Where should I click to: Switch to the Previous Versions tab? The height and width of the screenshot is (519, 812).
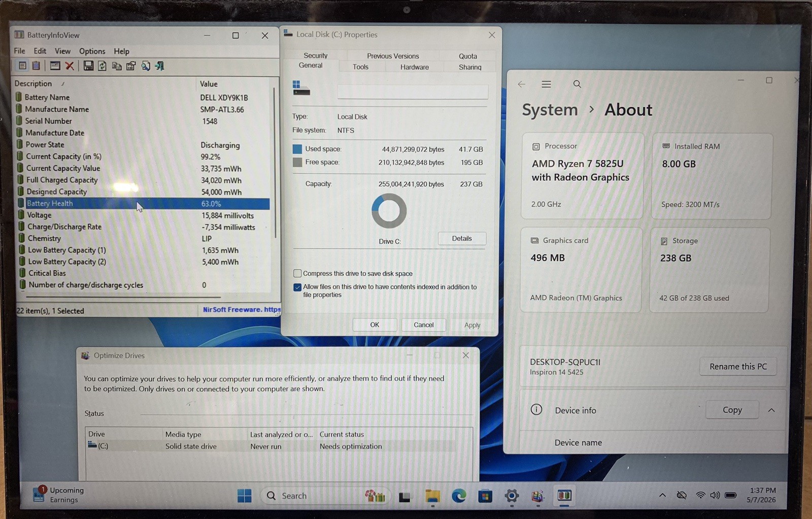(x=393, y=56)
